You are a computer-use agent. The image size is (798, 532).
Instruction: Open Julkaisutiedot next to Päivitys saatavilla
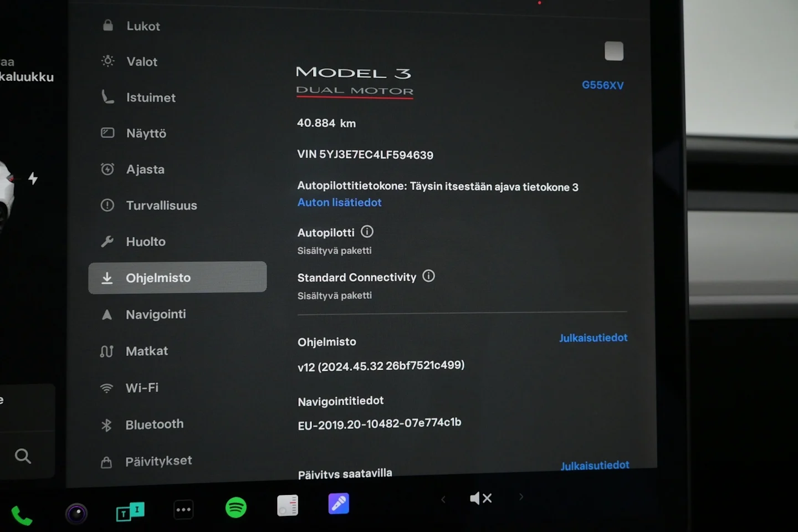595,465
